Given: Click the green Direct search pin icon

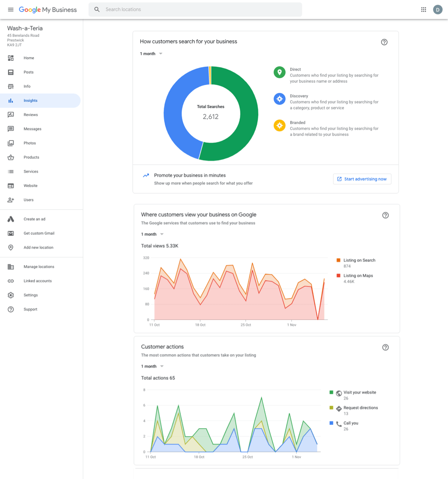Looking at the screenshot, I should (x=280, y=73).
